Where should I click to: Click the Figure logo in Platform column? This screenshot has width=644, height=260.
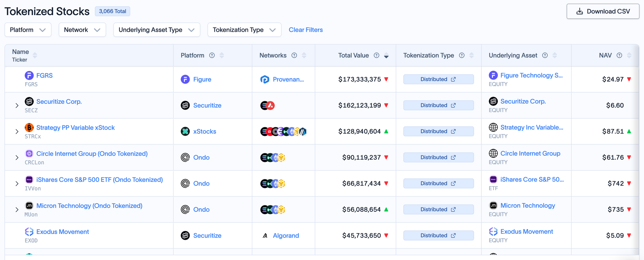[185, 79]
